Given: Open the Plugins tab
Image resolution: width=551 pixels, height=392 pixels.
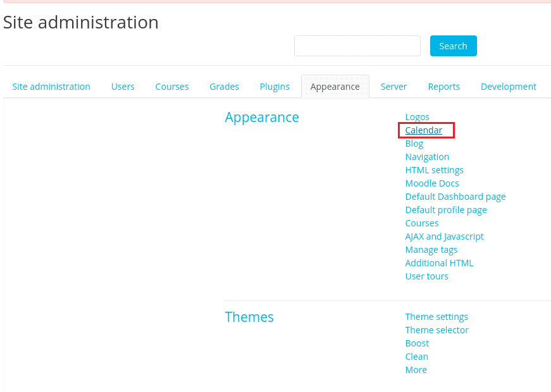Looking at the screenshot, I should coord(275,87).
